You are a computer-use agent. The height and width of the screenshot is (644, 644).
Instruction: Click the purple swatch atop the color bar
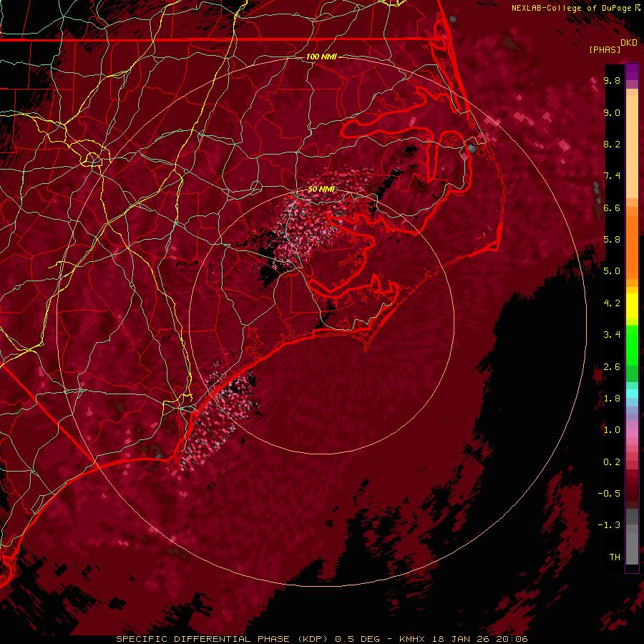632,72
